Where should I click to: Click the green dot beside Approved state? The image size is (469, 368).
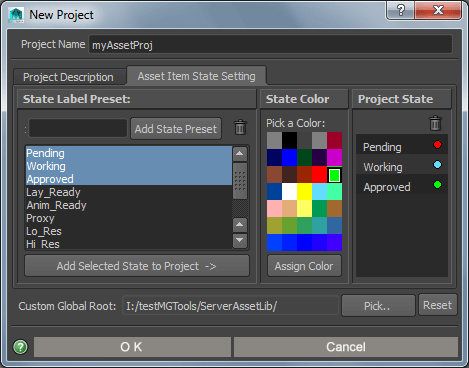(437, 185)
